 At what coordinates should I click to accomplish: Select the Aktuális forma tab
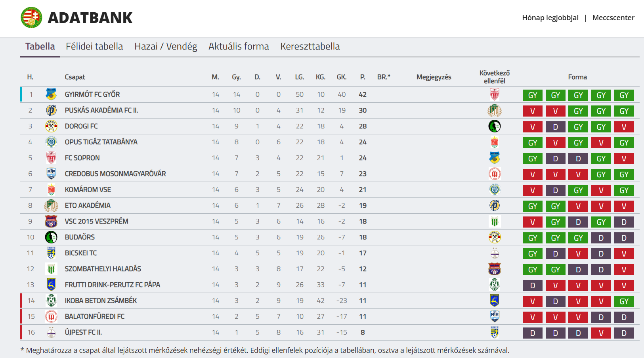point(239,46)
